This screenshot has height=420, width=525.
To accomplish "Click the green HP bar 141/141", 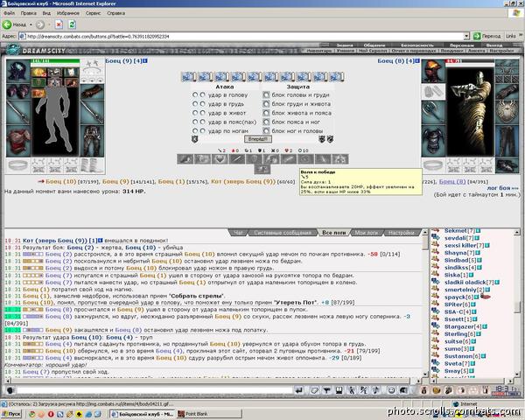I will coord(55,61).
